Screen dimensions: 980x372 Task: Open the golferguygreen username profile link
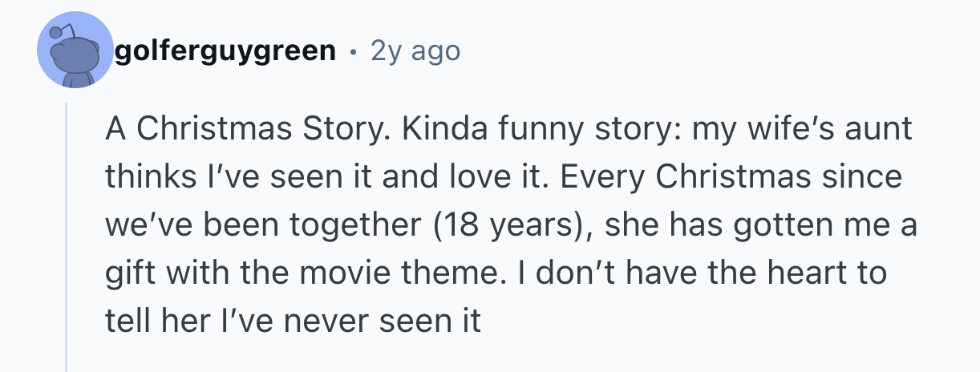coord(225,51)
